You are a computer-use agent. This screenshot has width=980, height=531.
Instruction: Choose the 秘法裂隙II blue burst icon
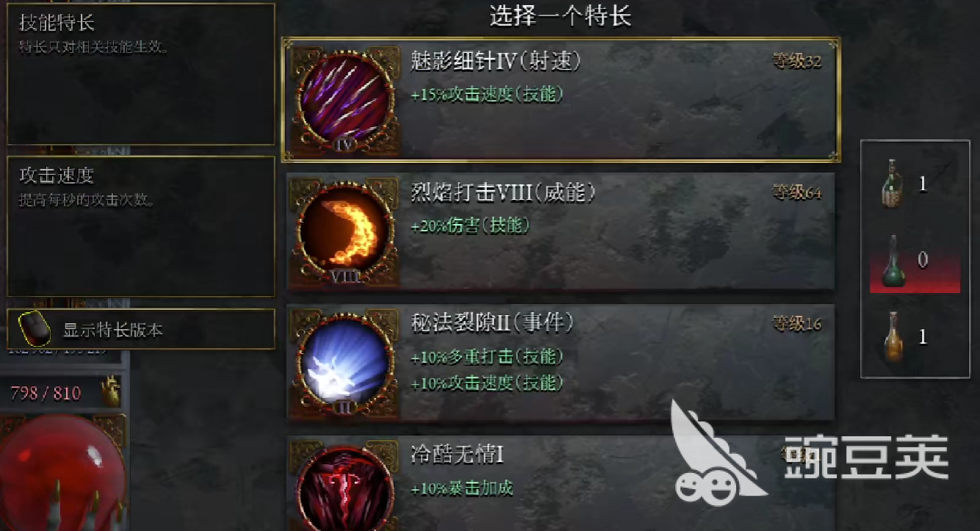(345, 363)
